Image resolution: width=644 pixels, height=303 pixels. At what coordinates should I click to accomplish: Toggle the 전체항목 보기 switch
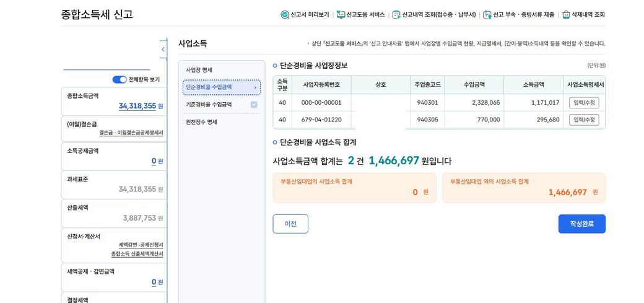click(x=120, y=79)
